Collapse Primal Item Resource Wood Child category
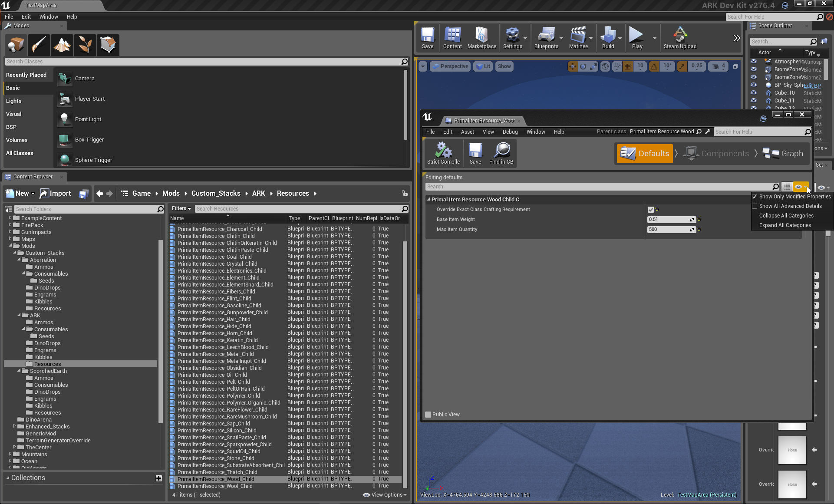 (x=428, y=200)
